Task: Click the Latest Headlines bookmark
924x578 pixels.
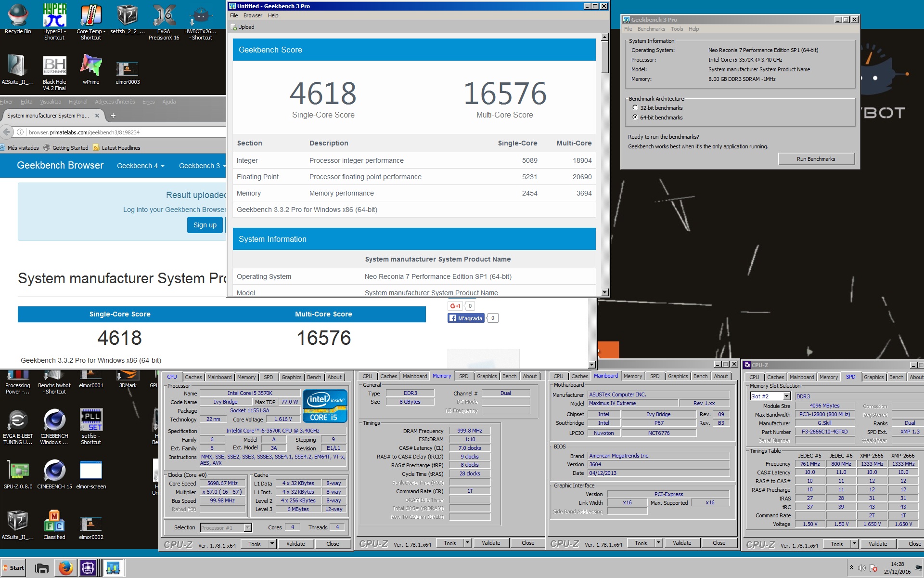Action: click(117, 148)
